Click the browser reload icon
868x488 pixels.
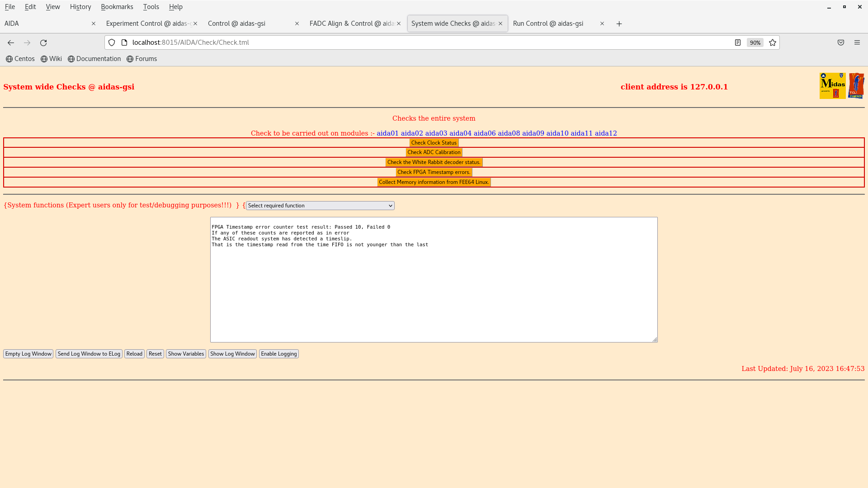point(43,42)
